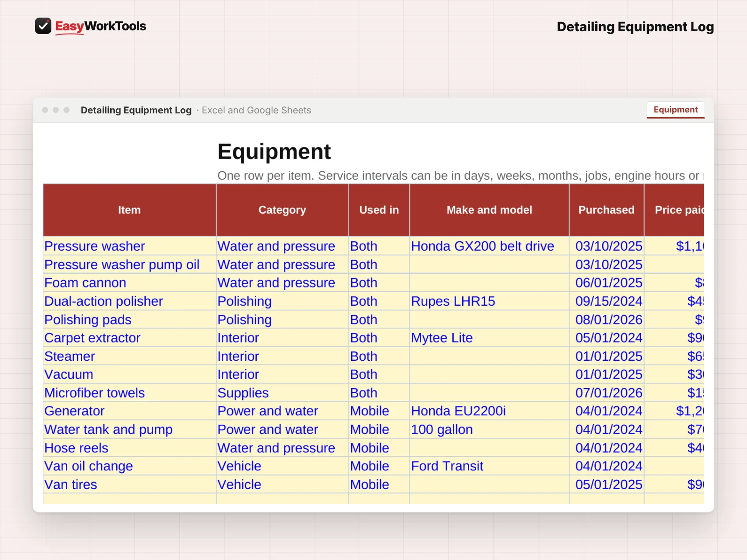Click the 05/01/2025 date for Van tires

pos(606,484)
